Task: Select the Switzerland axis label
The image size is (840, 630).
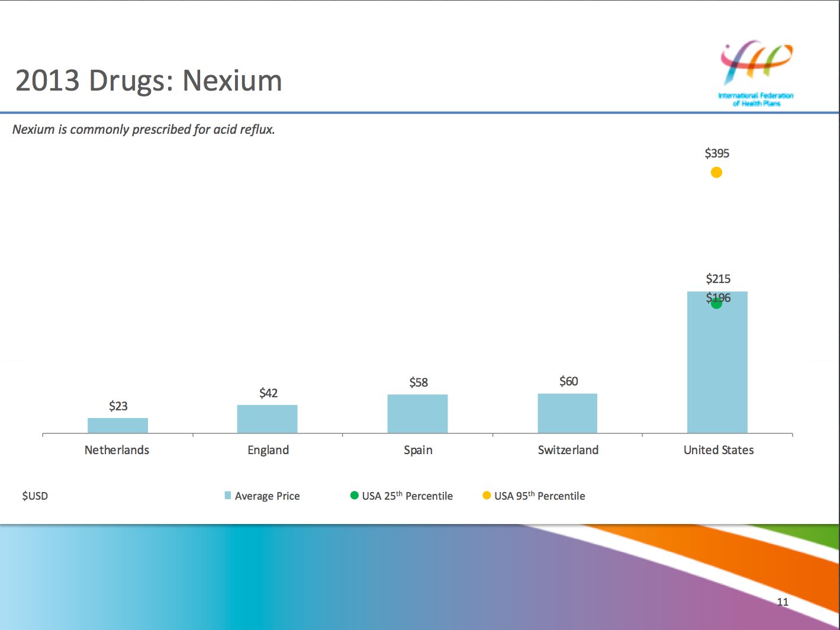Action: pos(568,450)
